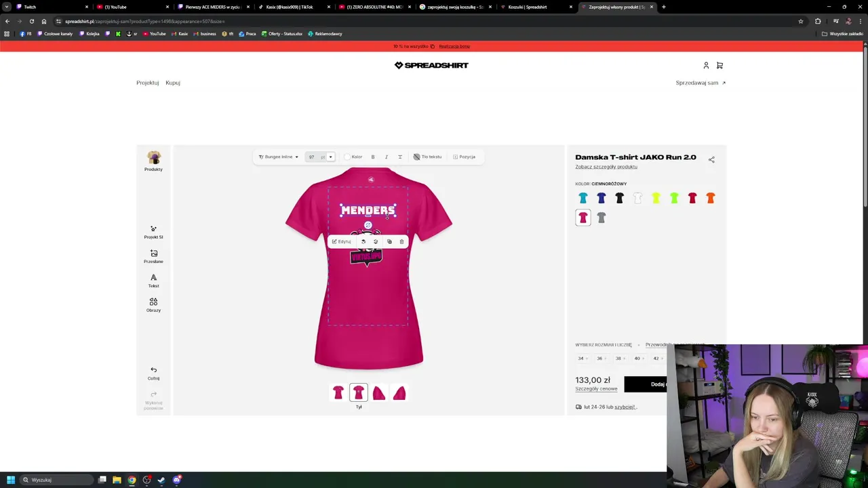
Task: Send the layer backward on floating toolbar
Action: (x=376, y=241)
